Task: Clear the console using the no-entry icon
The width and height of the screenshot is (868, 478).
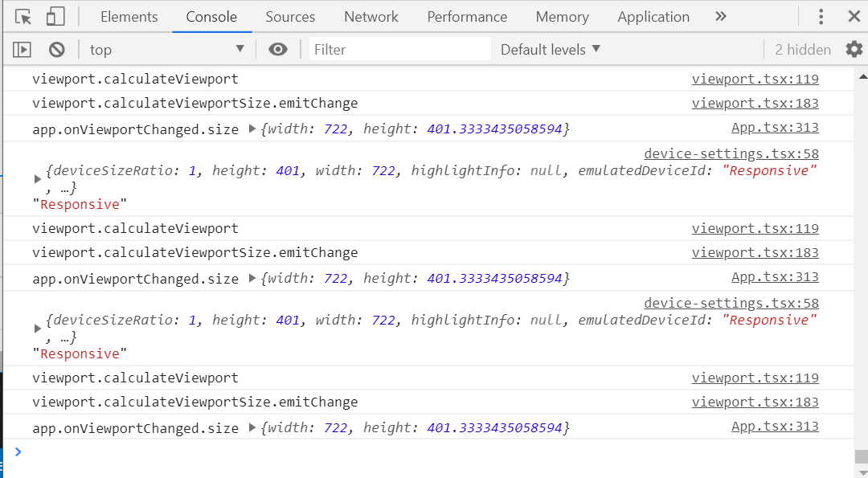Action: [56, 49]
